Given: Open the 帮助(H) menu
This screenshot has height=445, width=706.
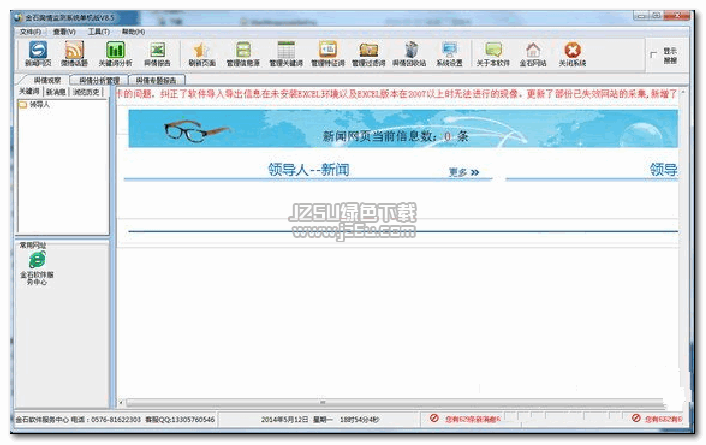Looking at the screenshot, I should (x=133, y=32).
